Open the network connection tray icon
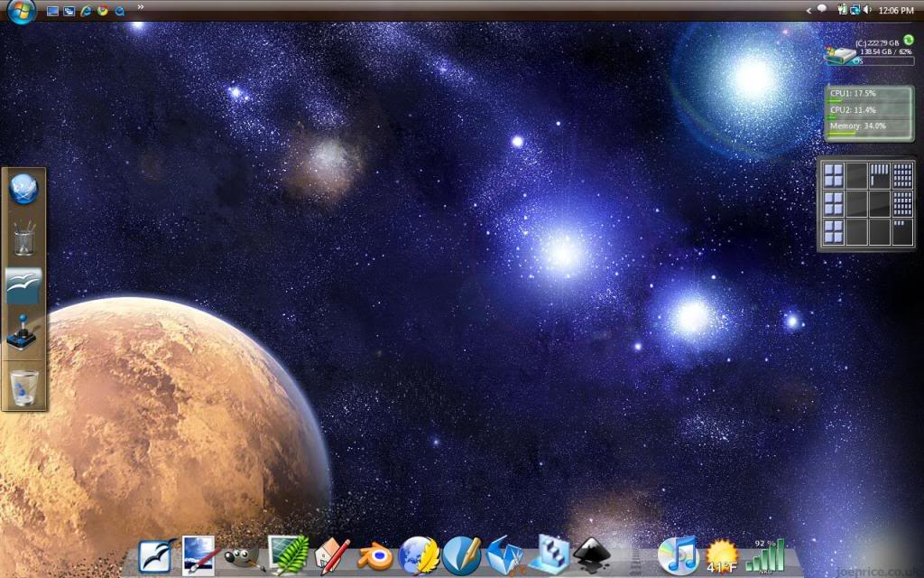Image resolution: width=924 pixels, height=578 pixels. click(855, 9)
